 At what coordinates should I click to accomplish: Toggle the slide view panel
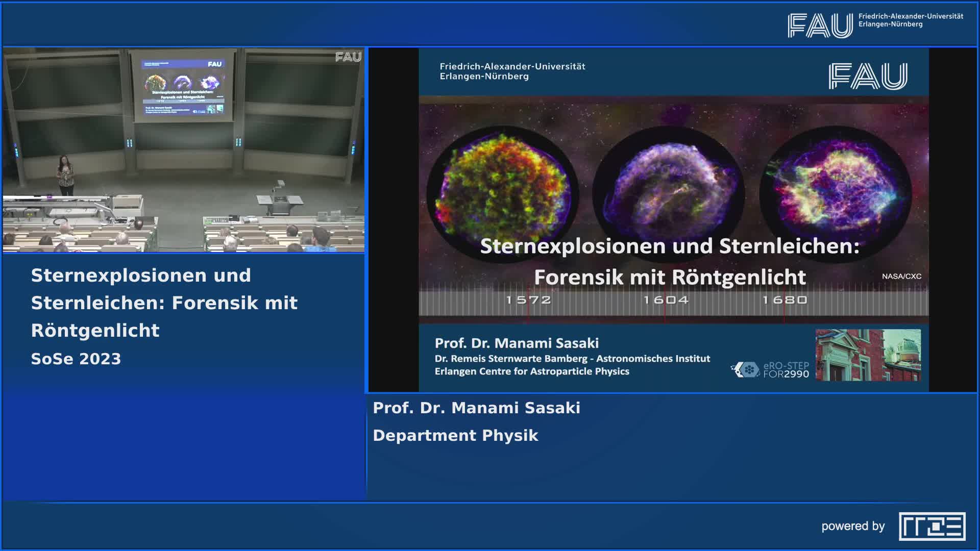tap(671, 219)
